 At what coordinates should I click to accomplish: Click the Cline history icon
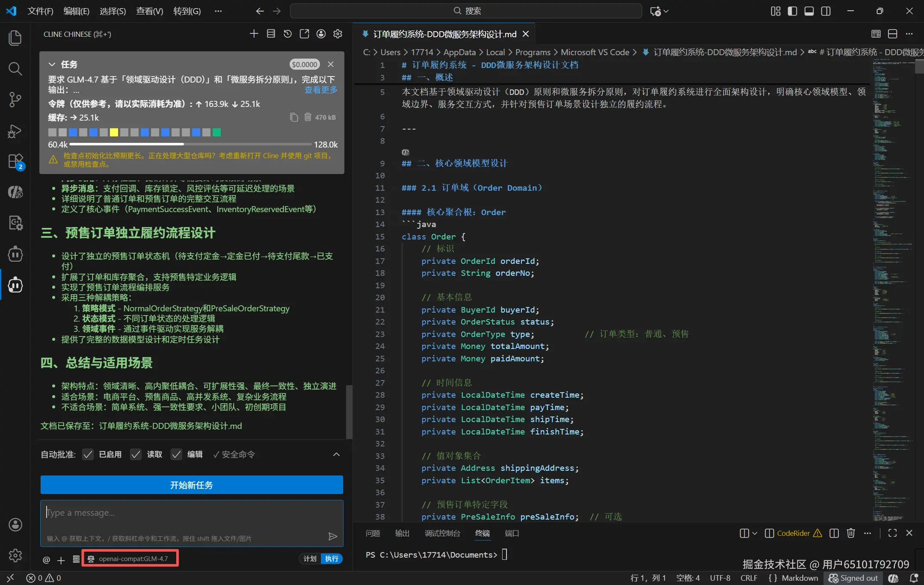coord(287,34)
